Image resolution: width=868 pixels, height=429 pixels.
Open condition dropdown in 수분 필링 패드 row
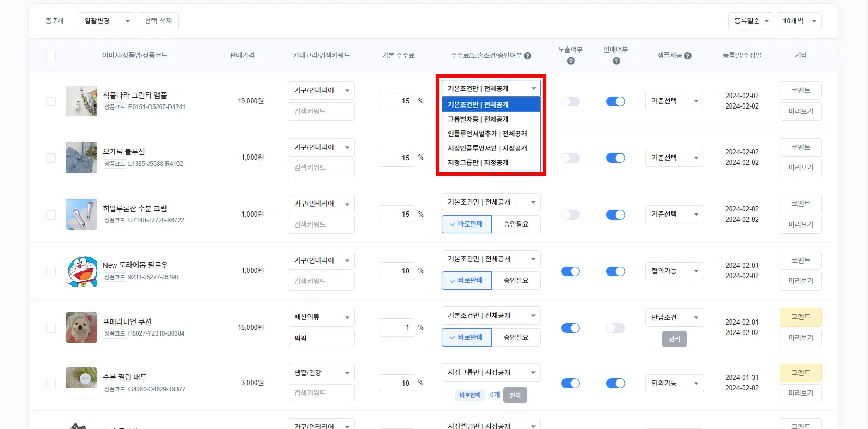pyautogui.click(x=491, y=373)
